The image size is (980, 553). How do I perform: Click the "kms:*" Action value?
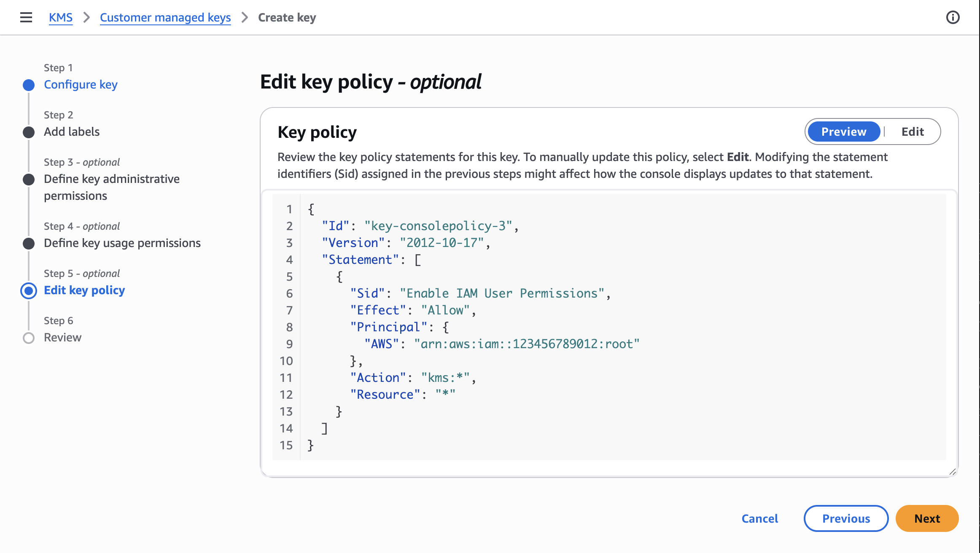tap(445, 378)
